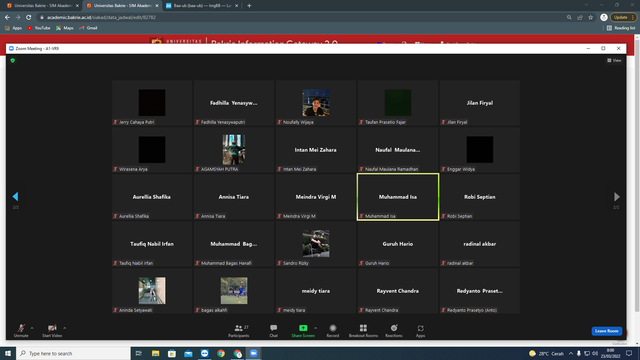640x360 pixels.
Task: Expand share screen options arrow
Action: coord(316,328)
